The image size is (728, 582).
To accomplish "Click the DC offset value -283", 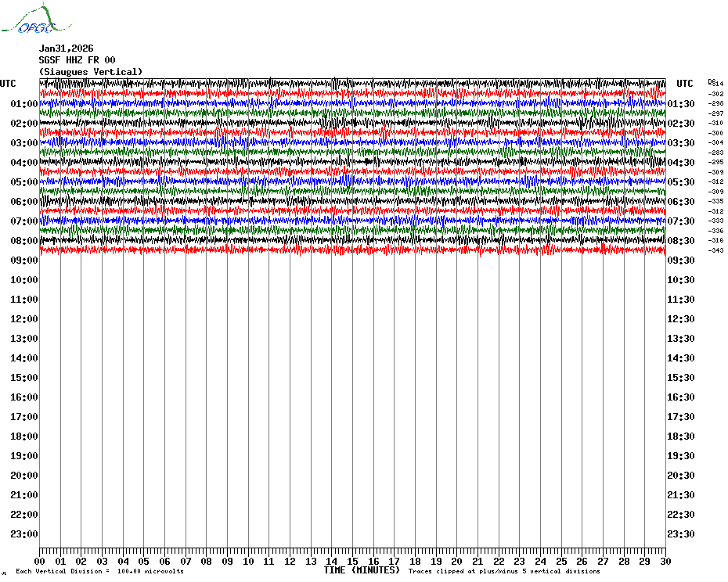I will click(716, 153).
